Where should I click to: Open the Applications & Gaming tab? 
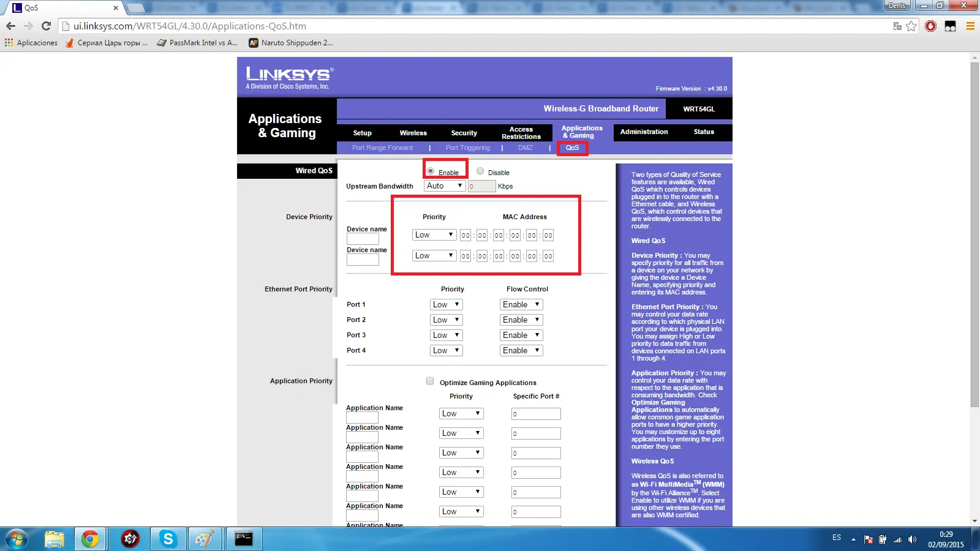(x=582, y=132)
